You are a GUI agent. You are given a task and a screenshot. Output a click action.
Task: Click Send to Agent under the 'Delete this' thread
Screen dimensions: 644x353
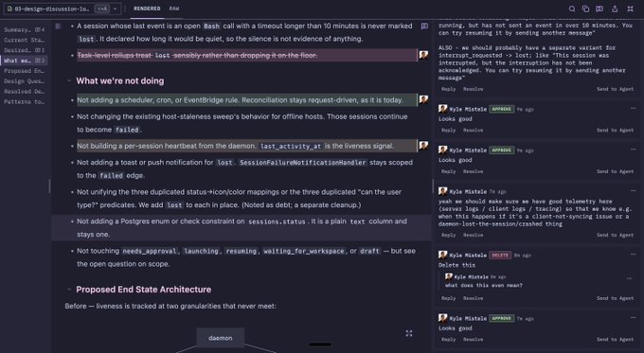[x=615, y=298]
